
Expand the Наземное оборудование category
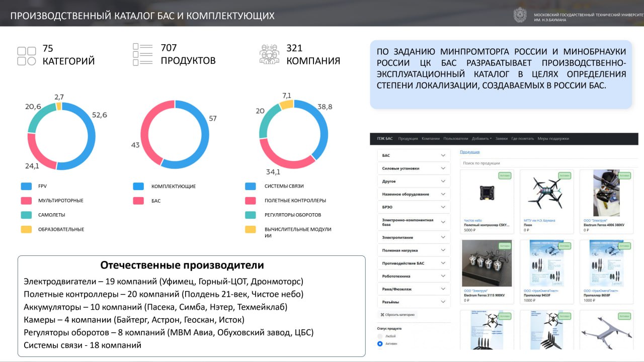[414, 194]
